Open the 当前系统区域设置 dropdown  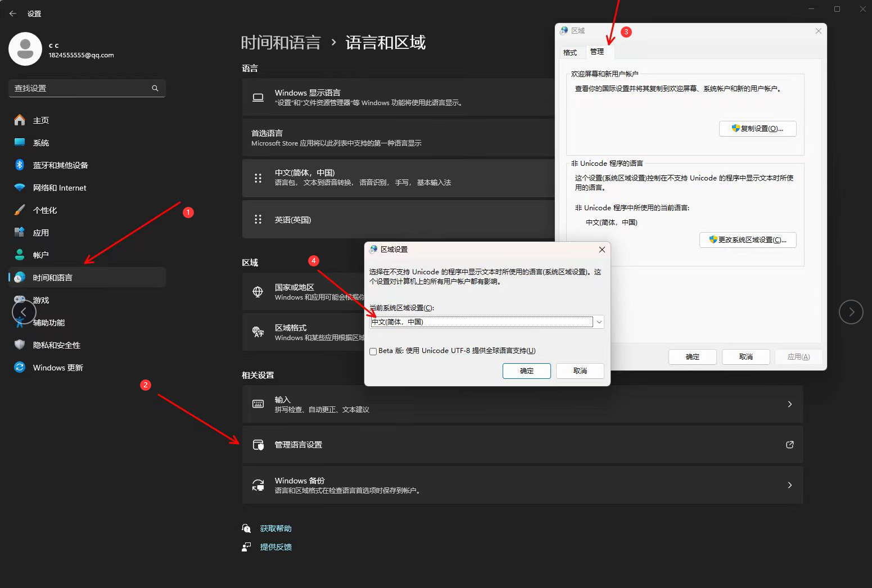pyautogui.click(x=487, y=322)
